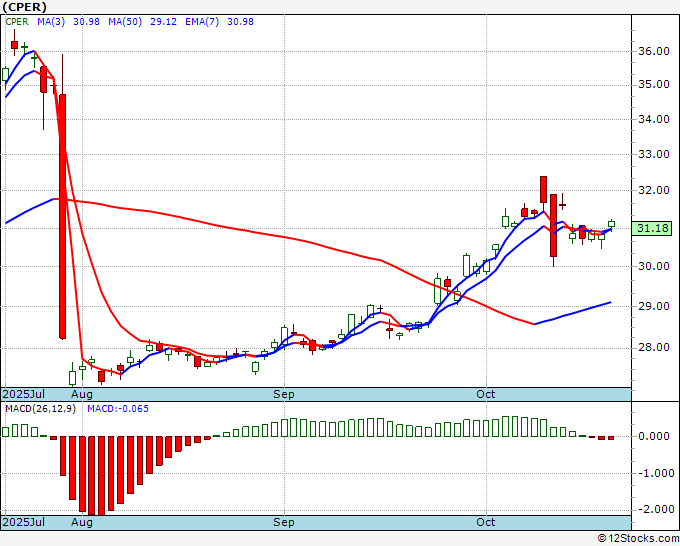Click the 28.00 price axis label

coord(654,347)
